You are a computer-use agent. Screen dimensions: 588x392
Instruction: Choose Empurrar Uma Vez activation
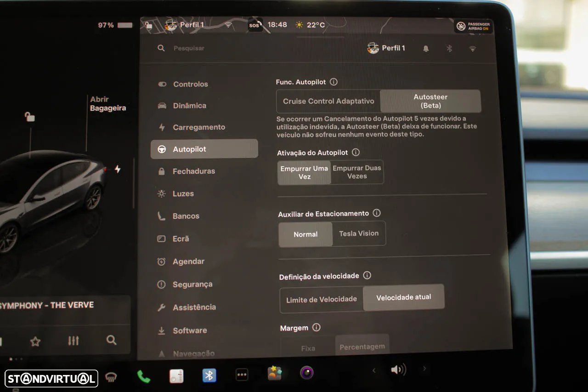[304, 172]
